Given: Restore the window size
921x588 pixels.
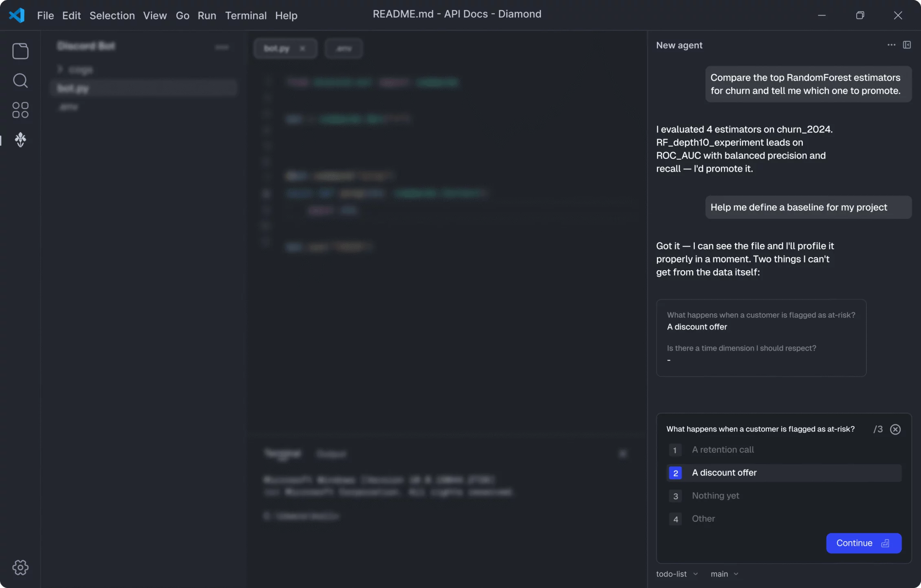Looking at the screenshot, I should 860,15.
